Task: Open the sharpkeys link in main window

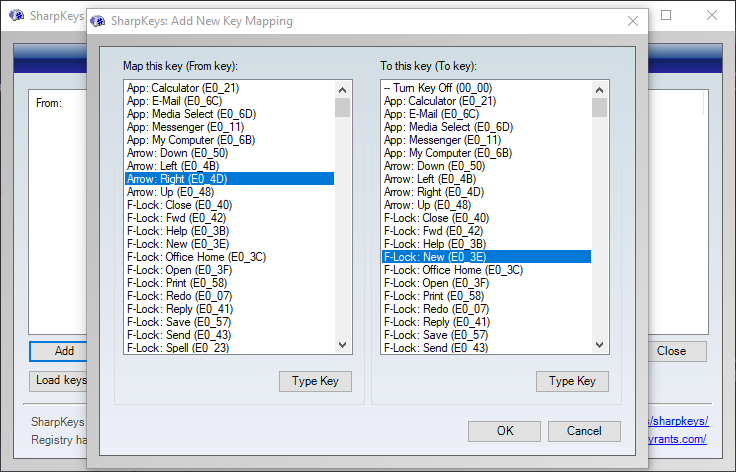Action: click(x=678, y=421)
